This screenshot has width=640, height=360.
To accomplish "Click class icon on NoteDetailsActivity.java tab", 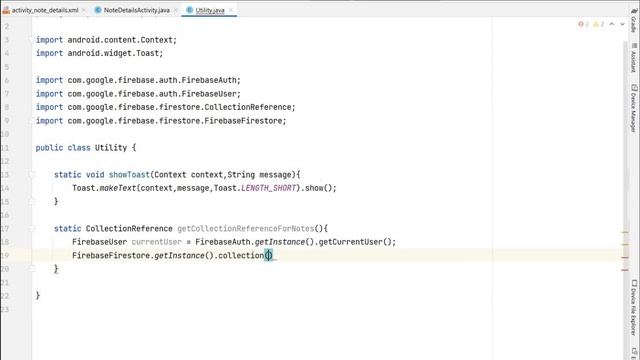I will click(98, 10).
